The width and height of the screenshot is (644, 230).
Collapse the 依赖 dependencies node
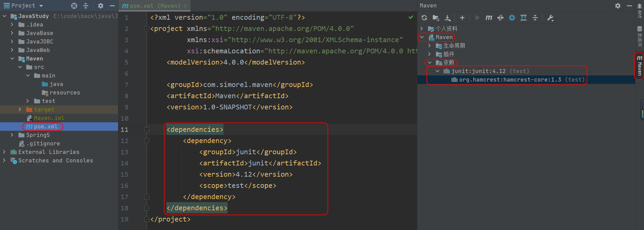pyautogui.click(x=430, y=63)
